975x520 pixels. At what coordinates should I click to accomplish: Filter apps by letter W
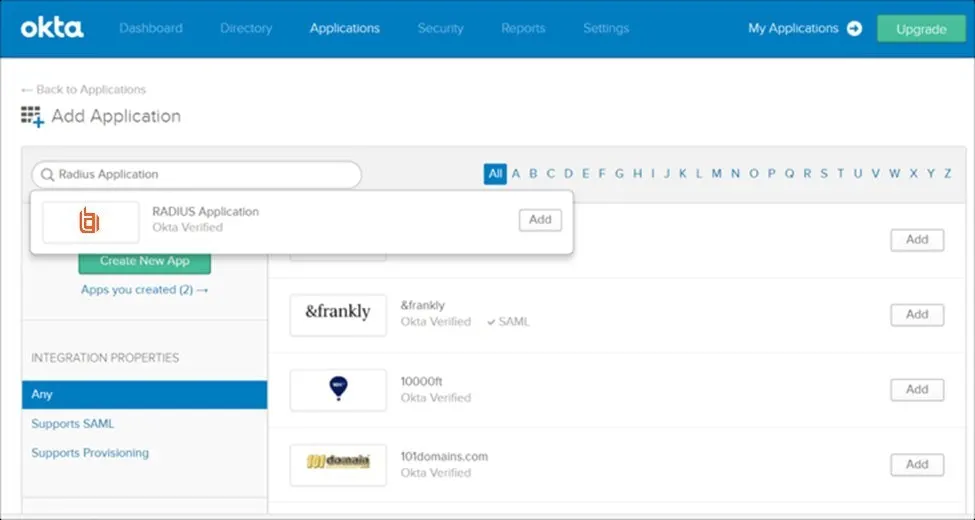point(895,174)
